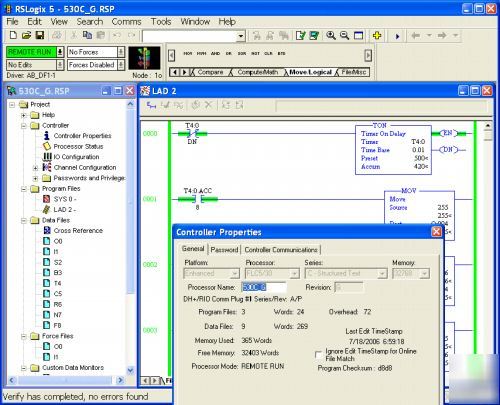Open the B3 data file
Viewport: 500px width, 405px height.
[x=58, y=273]
